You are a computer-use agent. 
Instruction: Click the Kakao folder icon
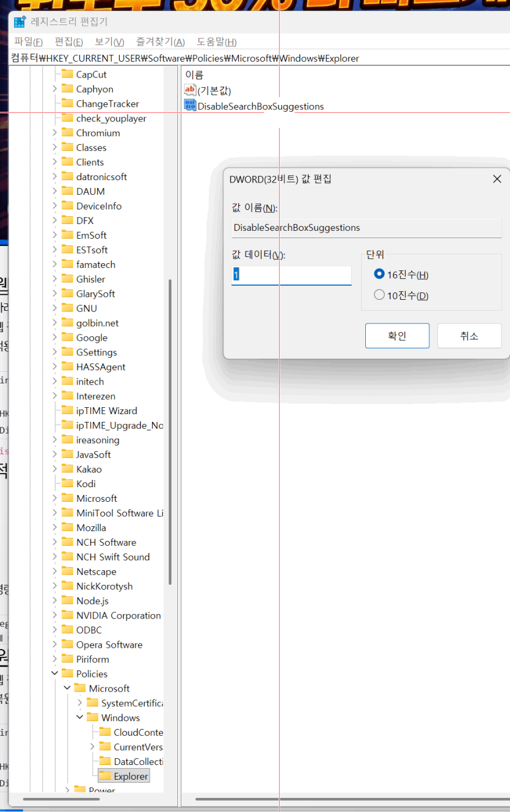coord(68,469)
